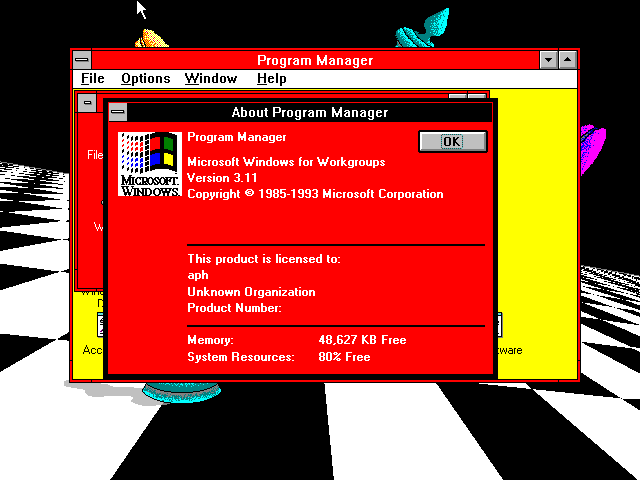
Task: Click the 'Memory:' label
Action: [x=211, y=340]
